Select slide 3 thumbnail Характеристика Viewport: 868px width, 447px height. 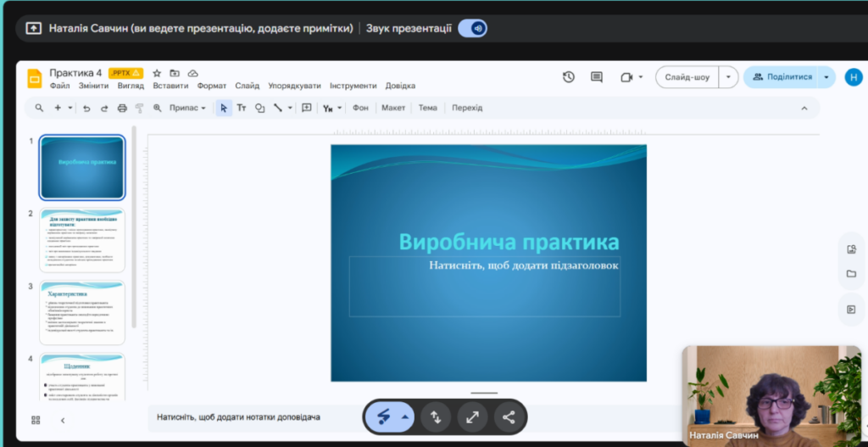(81, 312)
